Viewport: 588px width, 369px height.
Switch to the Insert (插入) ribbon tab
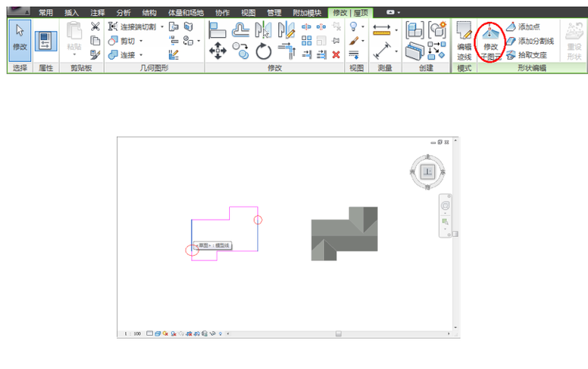pos(72,13)
